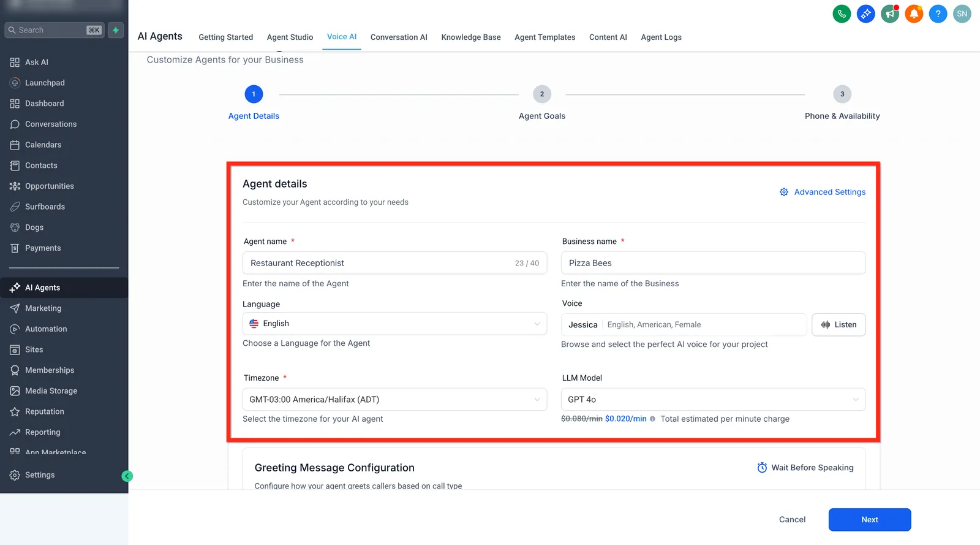Open the Agent Logs tab
Viewport: 980px width, 545px height.
(661, 37)
